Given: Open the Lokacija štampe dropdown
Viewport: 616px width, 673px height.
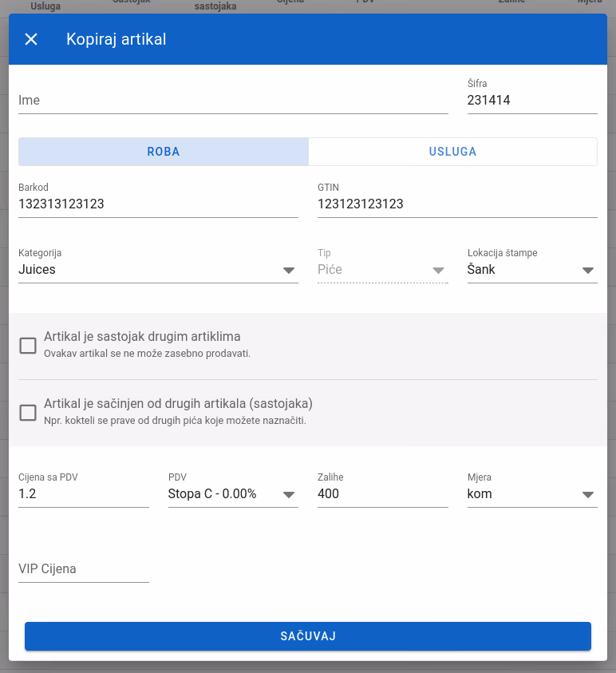Looking at the screenshot, I should [x=532, y=270].
